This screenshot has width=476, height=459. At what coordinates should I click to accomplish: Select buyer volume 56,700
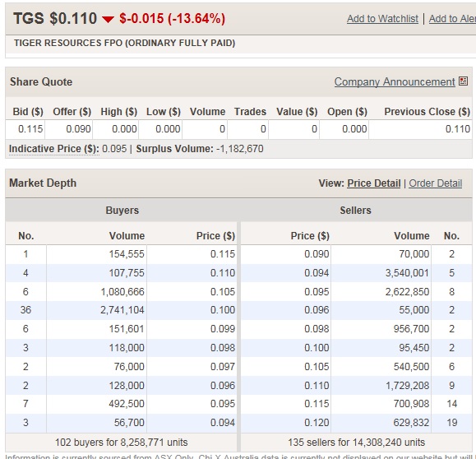pos(129,422)
